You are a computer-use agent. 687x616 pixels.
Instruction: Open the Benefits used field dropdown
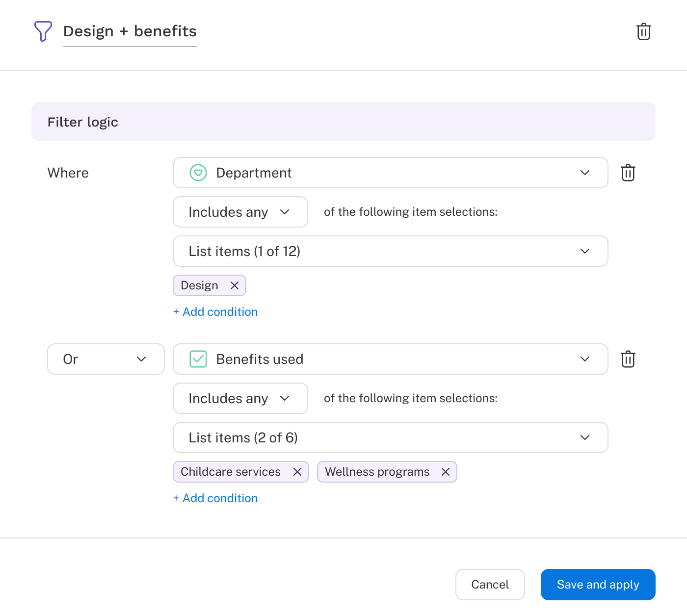pos(391,359)
